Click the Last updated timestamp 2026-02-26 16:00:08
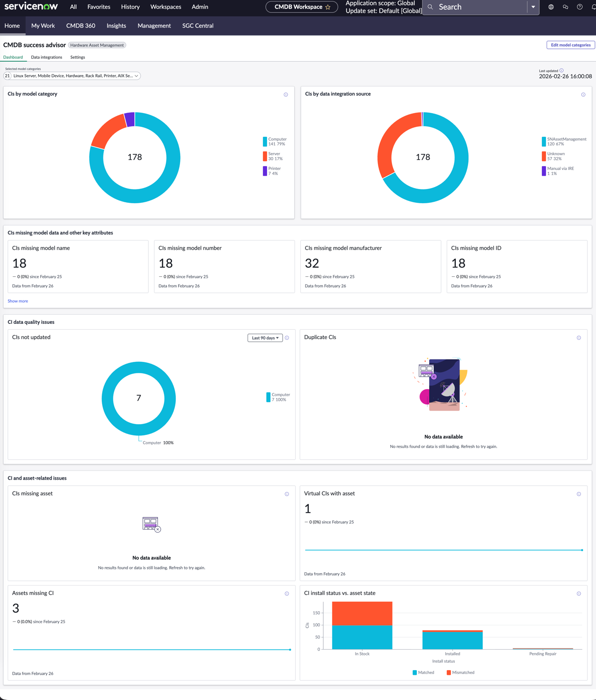Viewport: 596px width, 700px height. pos(565,76)
